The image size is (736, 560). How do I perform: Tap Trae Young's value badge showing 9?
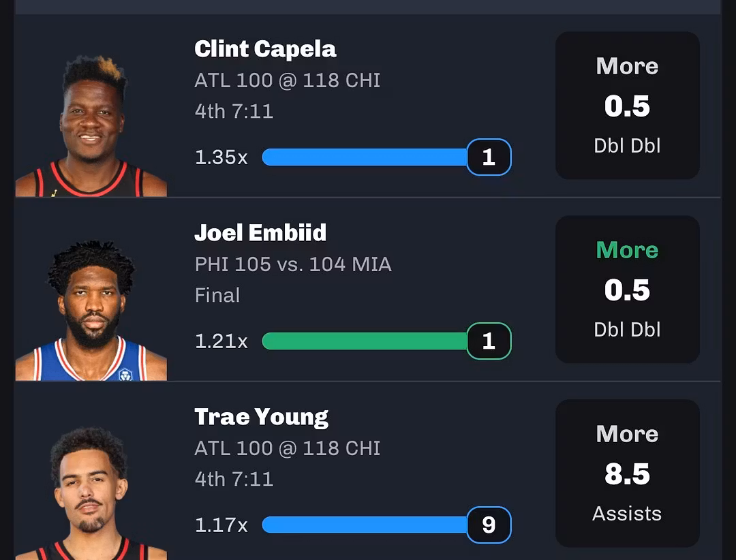489,525
